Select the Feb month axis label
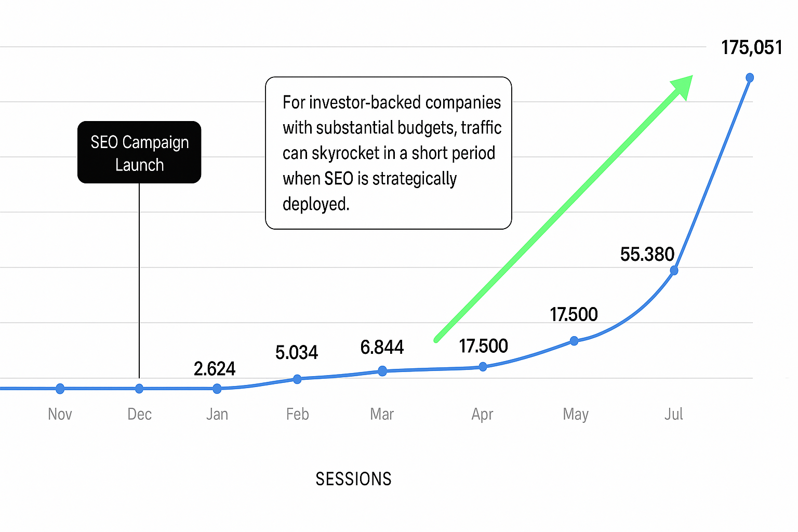This screenshot has width=798, height=532. pyautogui.click(x=297, y=414)
